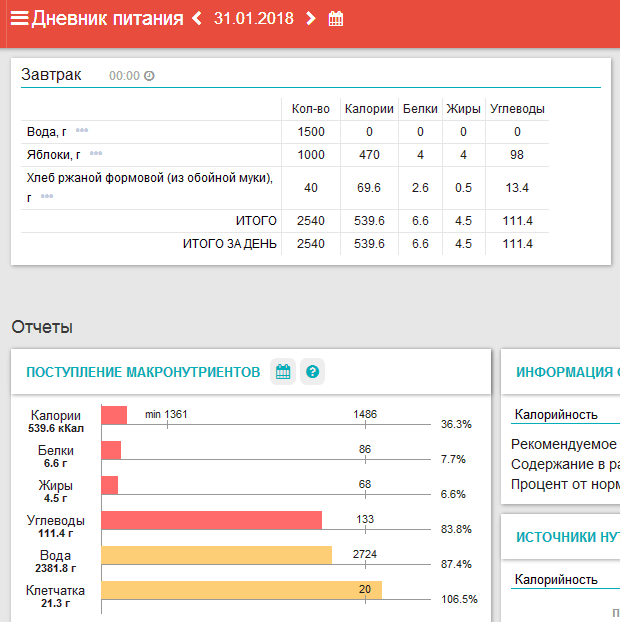Select Калорийность tab in the information panel
The width and height of the screenshot is (620, 622).
556,415
